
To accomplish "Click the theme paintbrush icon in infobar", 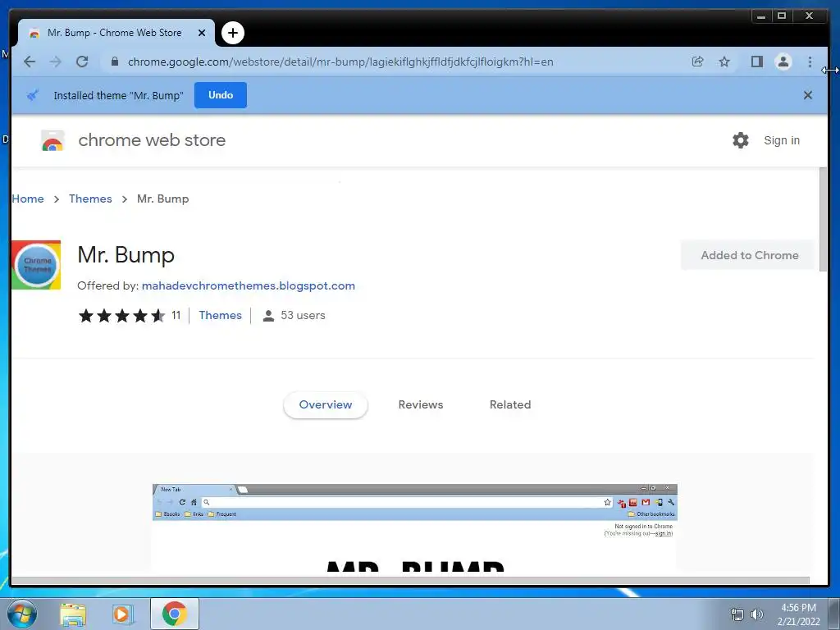I will click(x=33, y=95).
